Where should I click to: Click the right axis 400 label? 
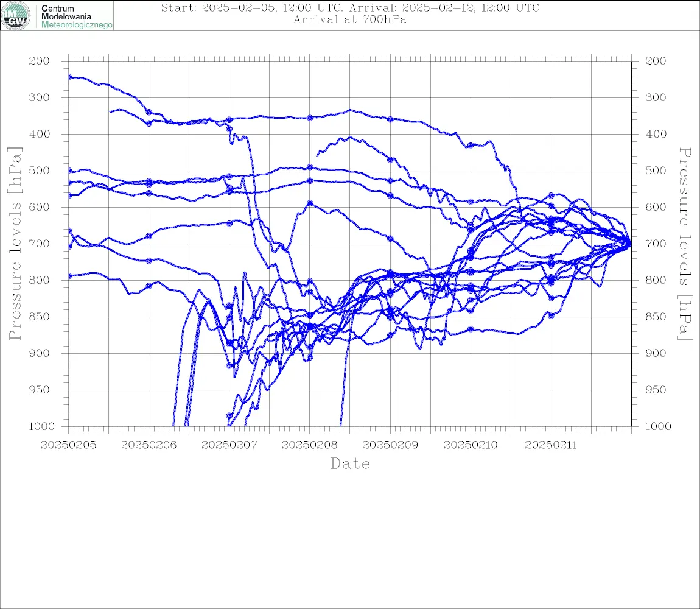[656, 134]
